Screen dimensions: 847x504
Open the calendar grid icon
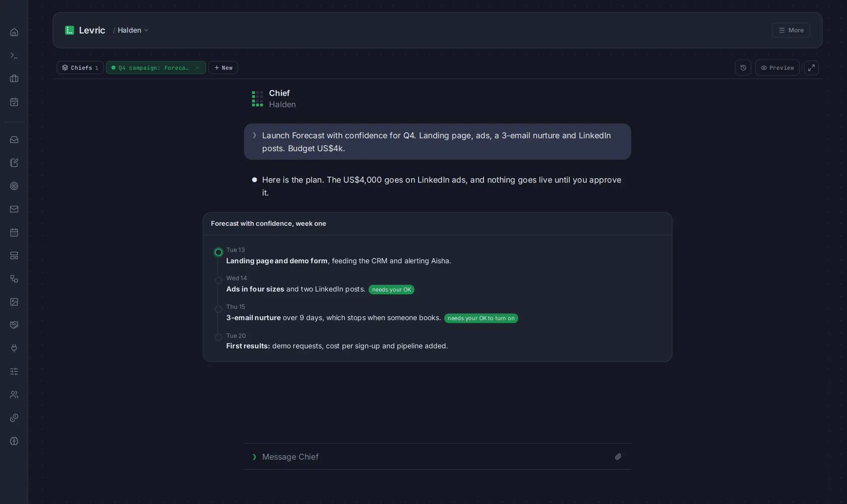(14, 232)
